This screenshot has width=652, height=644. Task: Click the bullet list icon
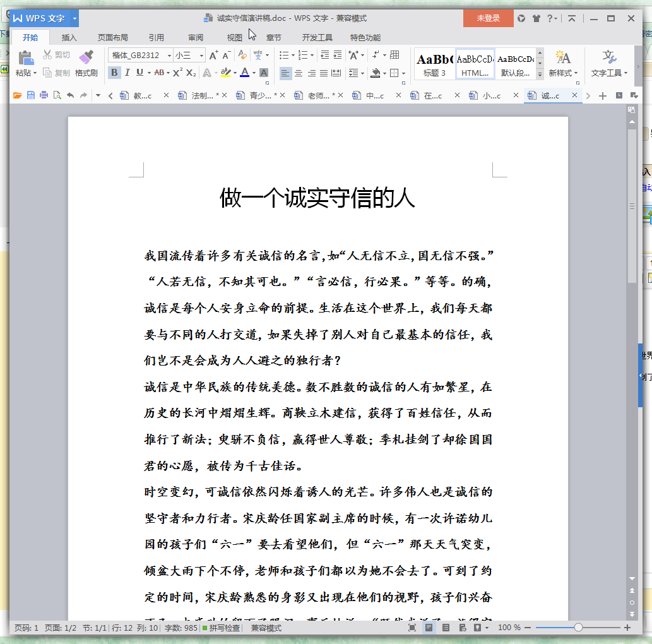(x=284, y=56)
